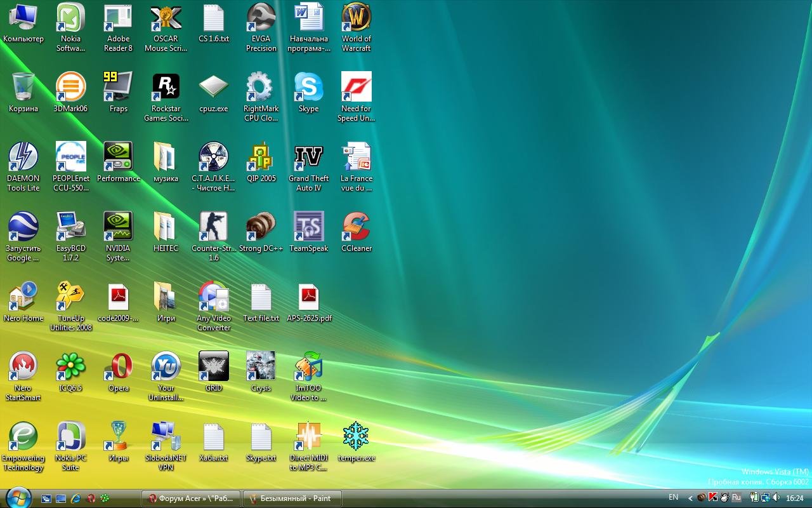This screenshot has height=508, width=812.
Task: Launch the Crysis game shortcut
Action: (261, 366)
